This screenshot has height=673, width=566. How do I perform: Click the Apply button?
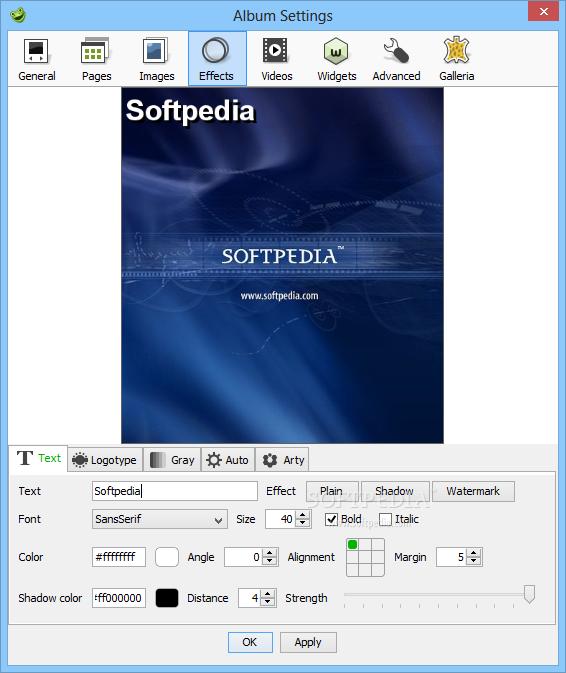[x=308, y=642]
